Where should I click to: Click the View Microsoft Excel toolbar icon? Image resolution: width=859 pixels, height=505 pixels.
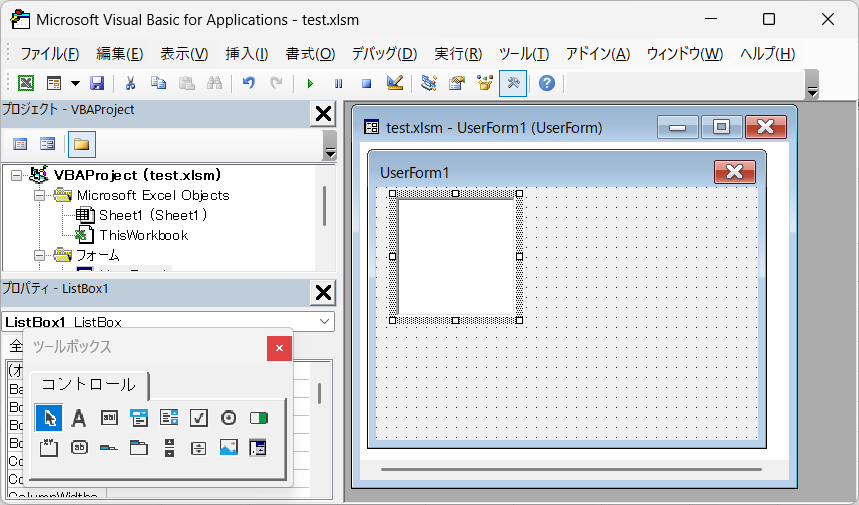pos(26,83)
